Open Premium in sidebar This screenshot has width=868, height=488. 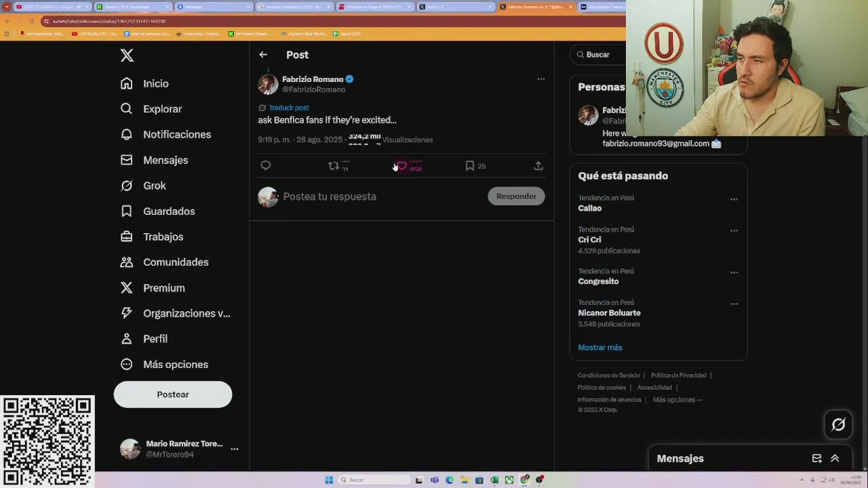[153, 288]
